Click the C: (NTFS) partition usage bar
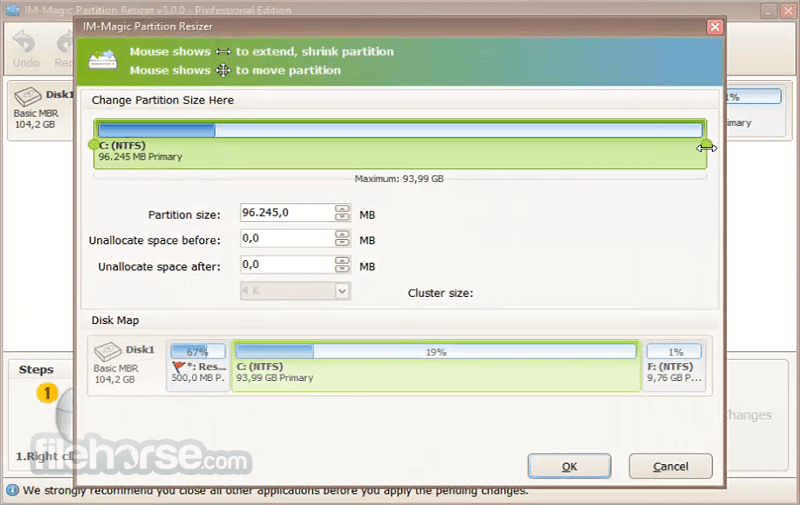This screenshot has height=505, width=800. (x=400, y=130)
